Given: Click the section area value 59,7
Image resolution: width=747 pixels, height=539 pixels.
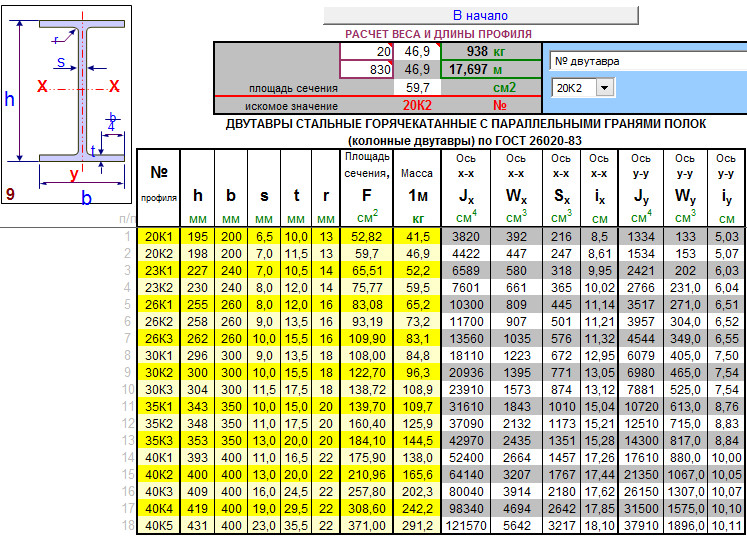Looking at the screenshot, I should (x=417, y=88).
